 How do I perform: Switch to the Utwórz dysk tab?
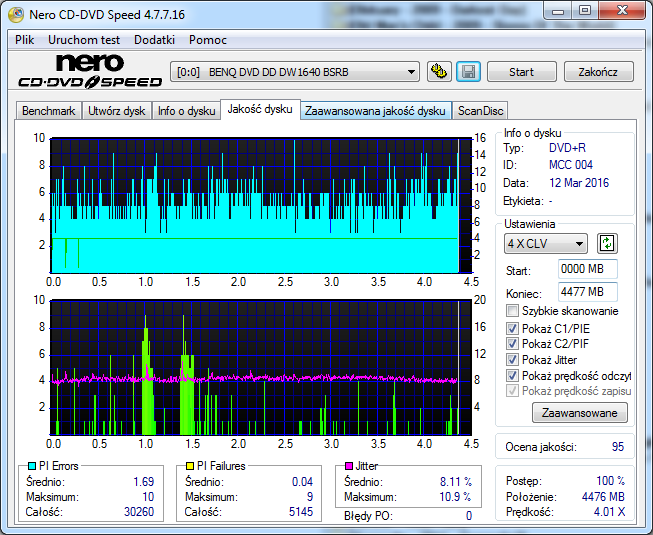[117, 111]
